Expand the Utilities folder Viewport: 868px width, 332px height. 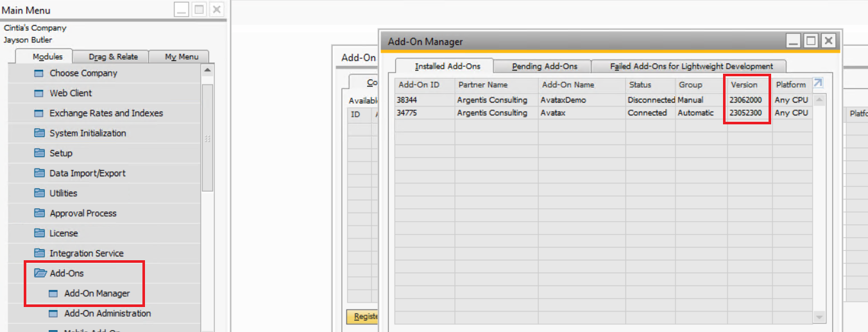[63, 193]
